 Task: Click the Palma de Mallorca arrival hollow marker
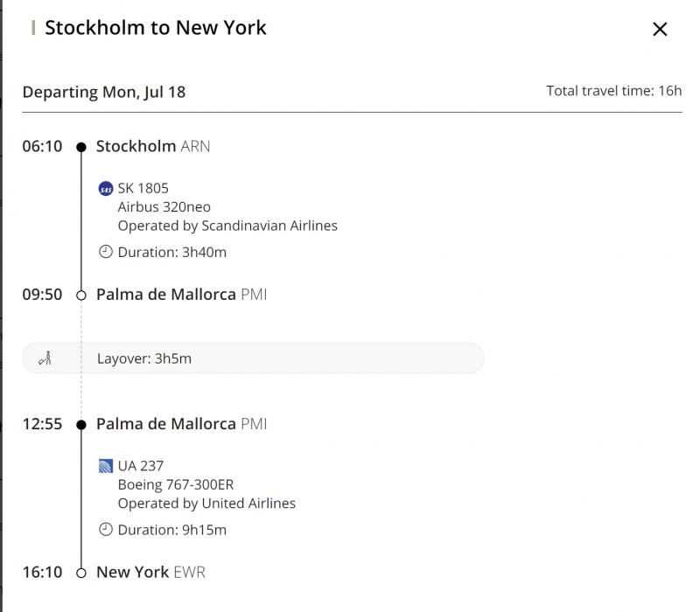[81, 296]
